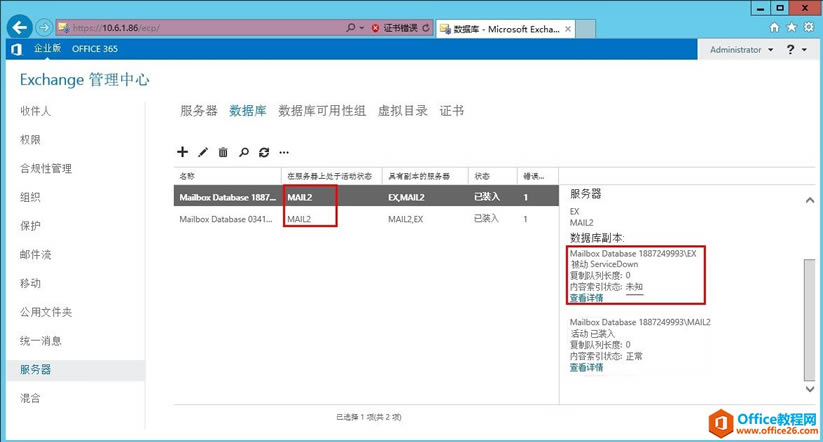Select 收件人 in the left navigation

tap(35, 111)
